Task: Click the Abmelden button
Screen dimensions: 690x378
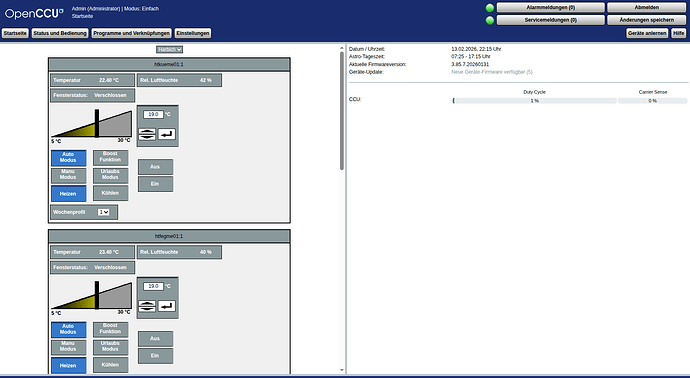Action: pos(646,8)
